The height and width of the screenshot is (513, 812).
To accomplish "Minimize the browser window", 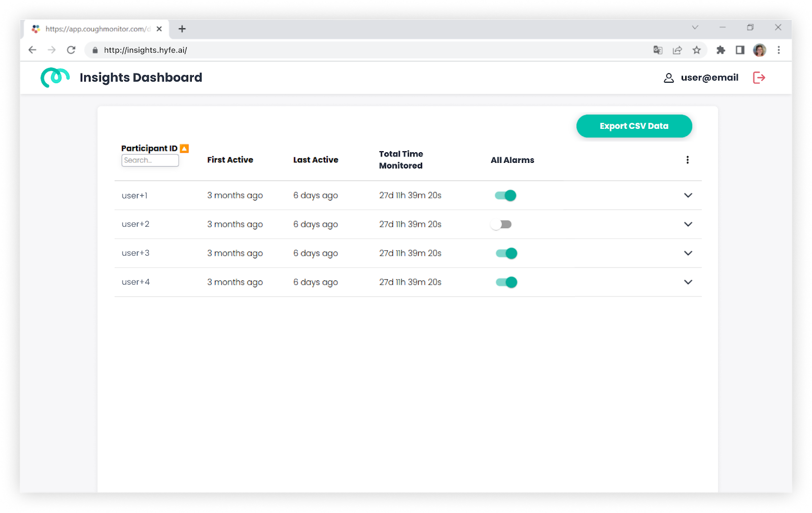I will [x=723, y=27].
